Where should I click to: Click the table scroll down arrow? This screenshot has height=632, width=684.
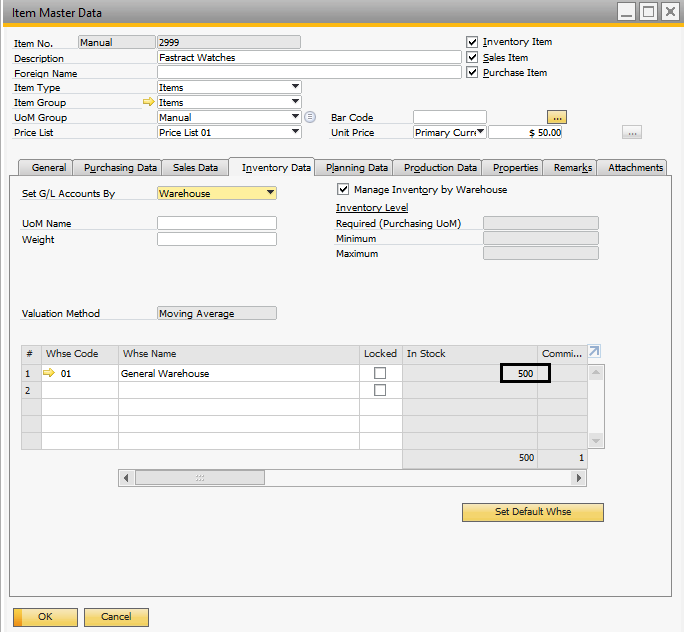coord(596,440)
